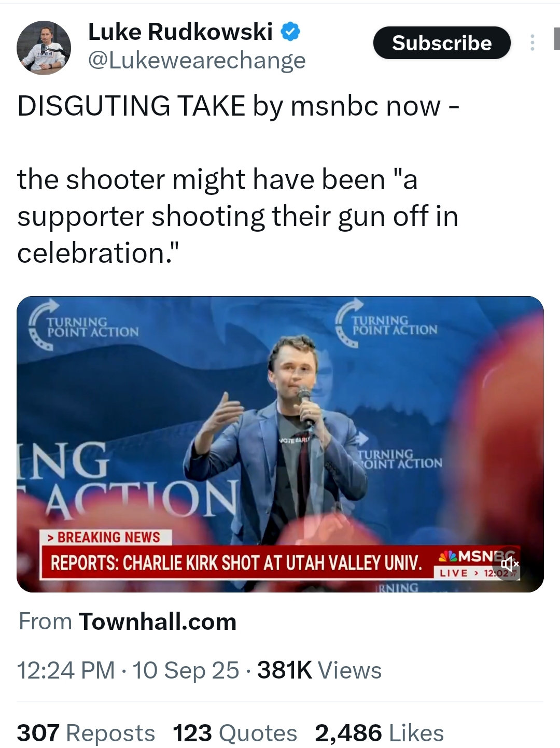The width and height of the screenshot is (560, 748).
Task: Click the red Charlie Kirk headline banner
Action: pos(236,563)
